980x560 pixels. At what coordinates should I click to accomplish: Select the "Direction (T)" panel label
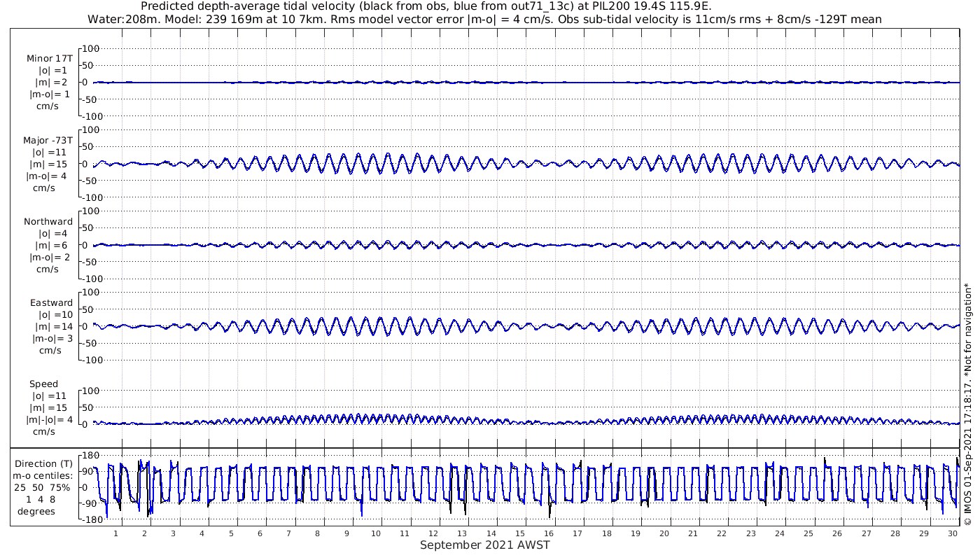[45, 464]
